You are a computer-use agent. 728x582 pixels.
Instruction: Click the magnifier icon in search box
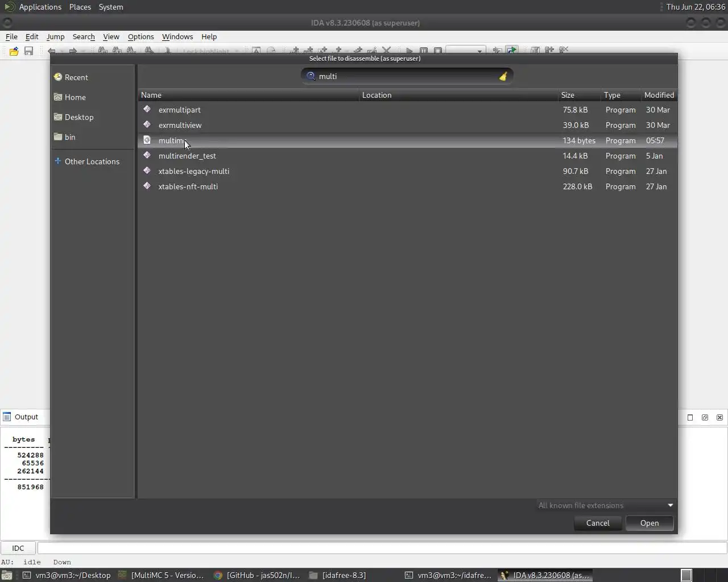coord(311,76)
